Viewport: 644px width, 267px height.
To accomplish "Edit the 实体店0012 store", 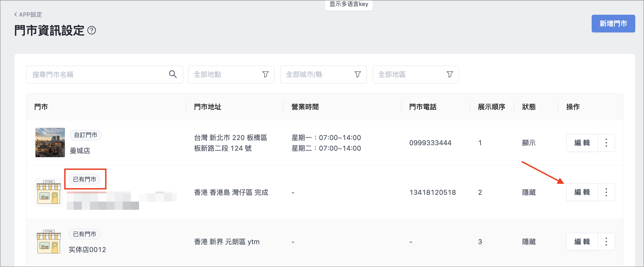I will [x=582, y=242].
